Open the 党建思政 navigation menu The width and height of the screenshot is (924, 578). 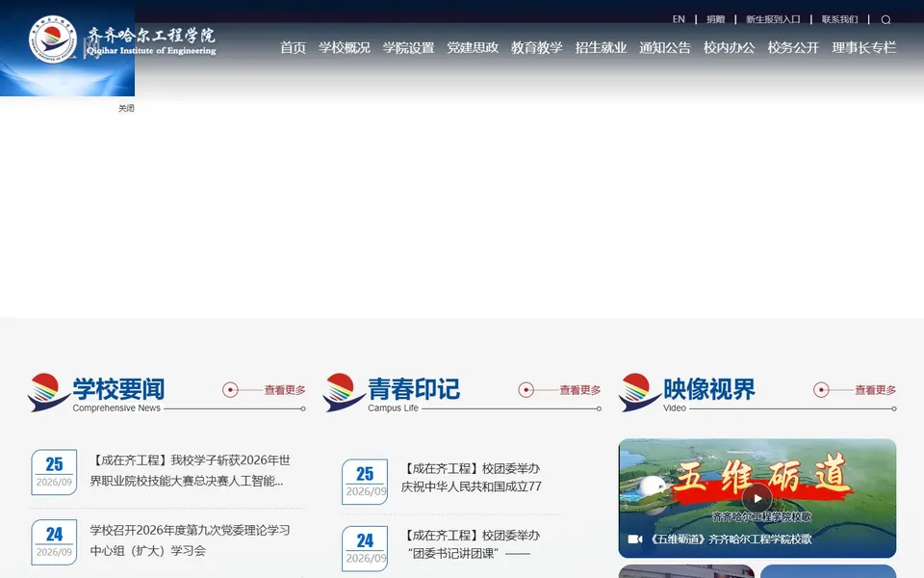coord(473,48)
